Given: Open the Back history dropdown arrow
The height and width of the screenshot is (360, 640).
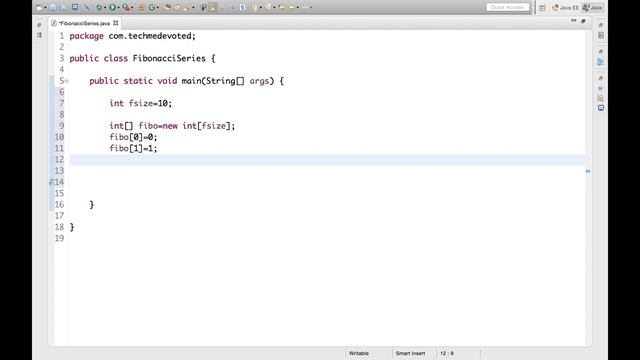Looking at the screenshot, I should [x=298, y=7].
